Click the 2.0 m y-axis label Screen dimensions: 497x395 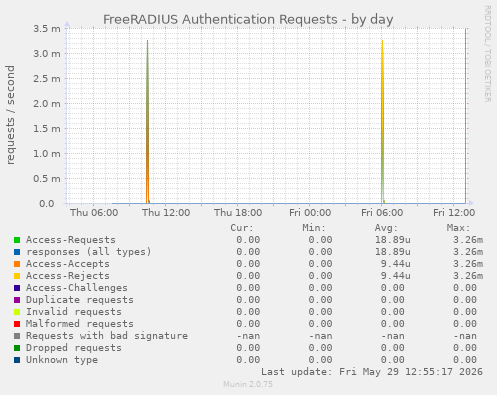47,104
